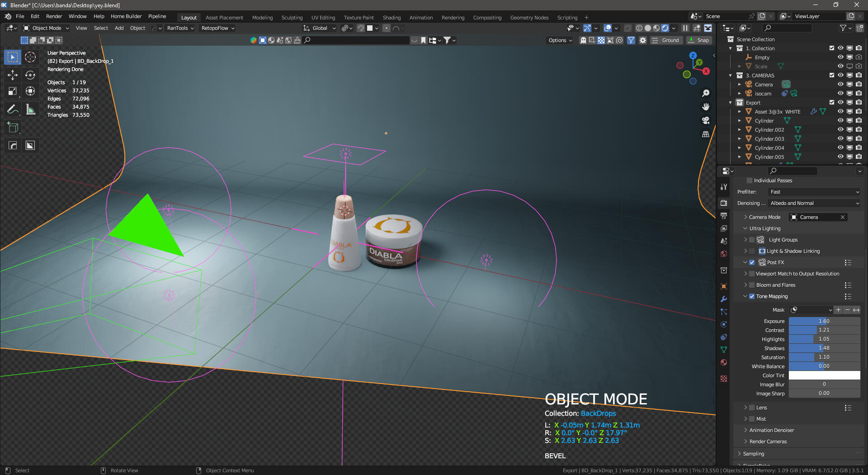Click the outliner search field
The image size is (868, 475).
(x=787, y=28)
